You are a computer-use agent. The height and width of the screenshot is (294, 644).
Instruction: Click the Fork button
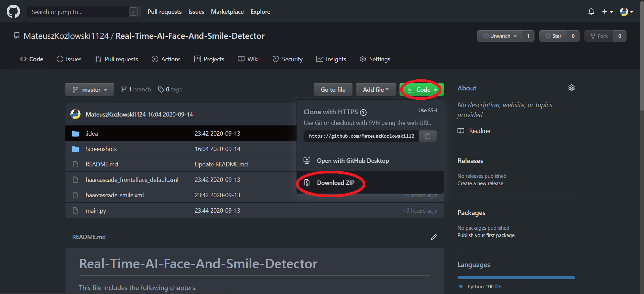(599, 36)
